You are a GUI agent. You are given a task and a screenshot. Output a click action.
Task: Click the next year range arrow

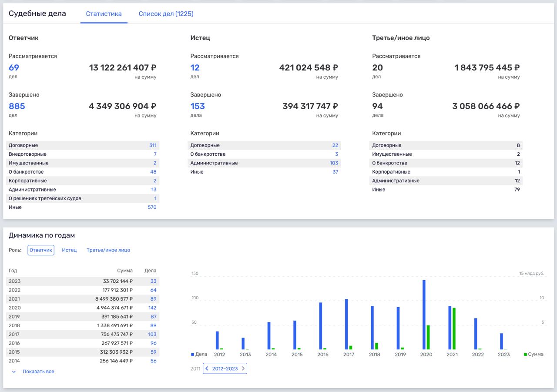pos(243,369)
